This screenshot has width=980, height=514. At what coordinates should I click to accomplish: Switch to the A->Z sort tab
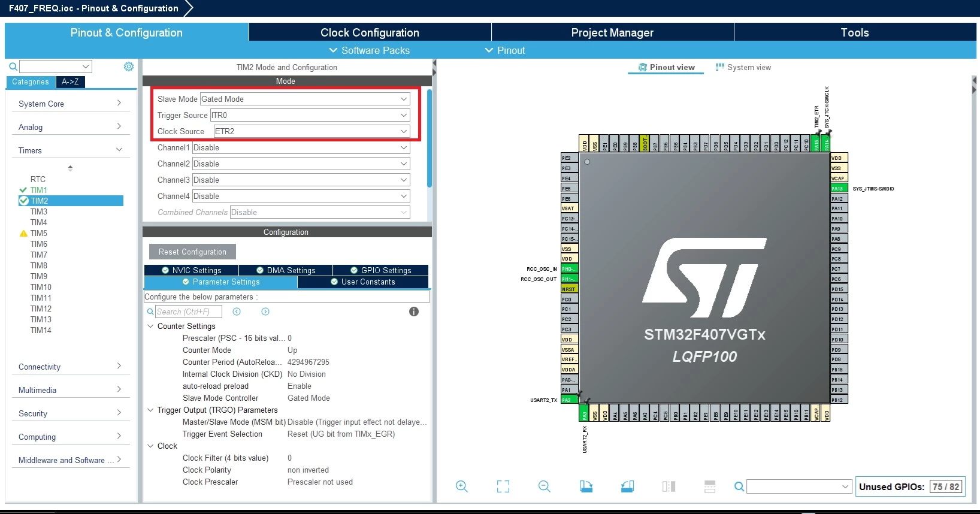click(70, 82)
